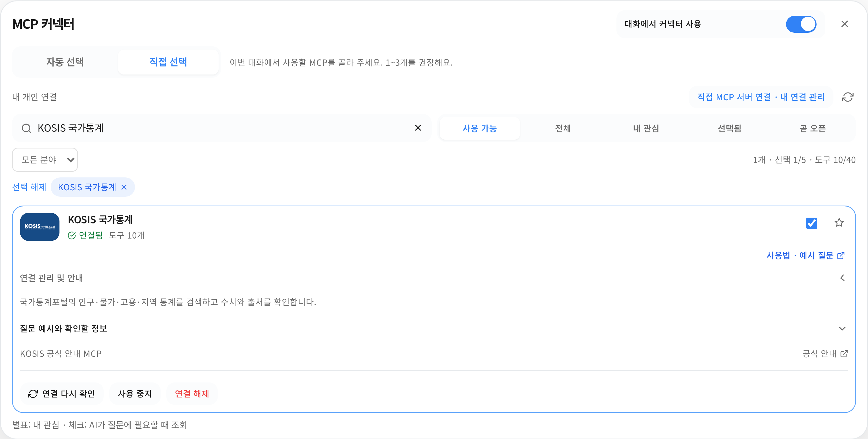View the 선택됨 filter tab
The height and width of the screenshot is (439, 868).
click(x=729, y=128)
